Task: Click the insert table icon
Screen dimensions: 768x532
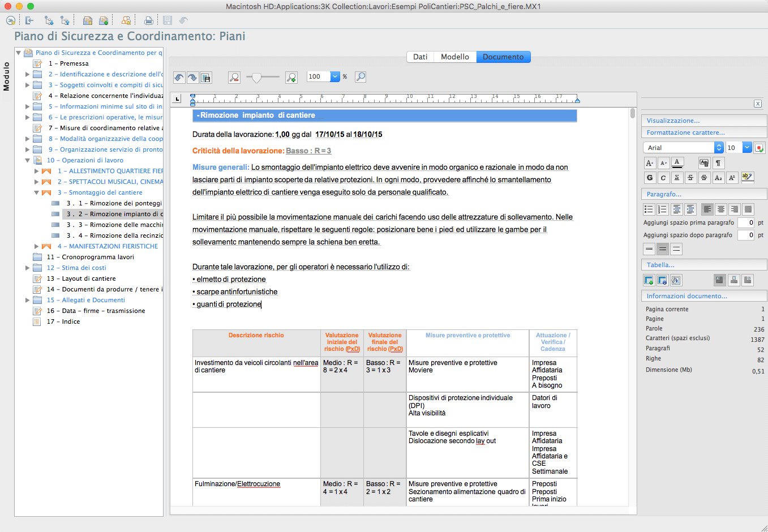Action: click(649, 280)
